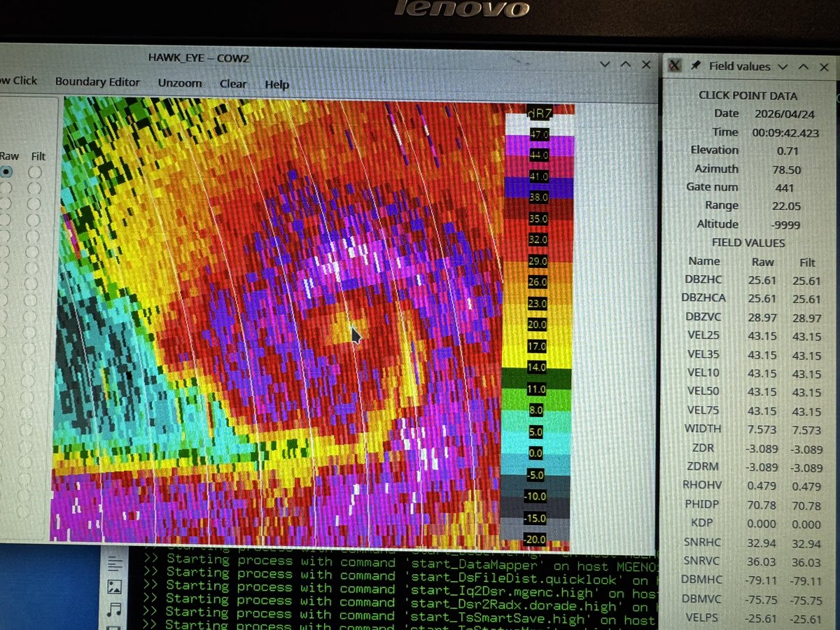
Task: Open the image viewer icon in the left sidebar
Action: pos(114,587)
